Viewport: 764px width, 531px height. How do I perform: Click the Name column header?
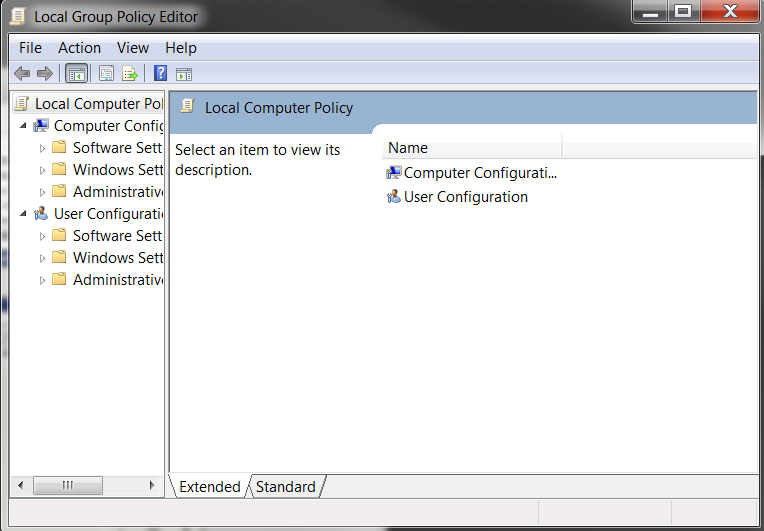click(x=470, y=148)
